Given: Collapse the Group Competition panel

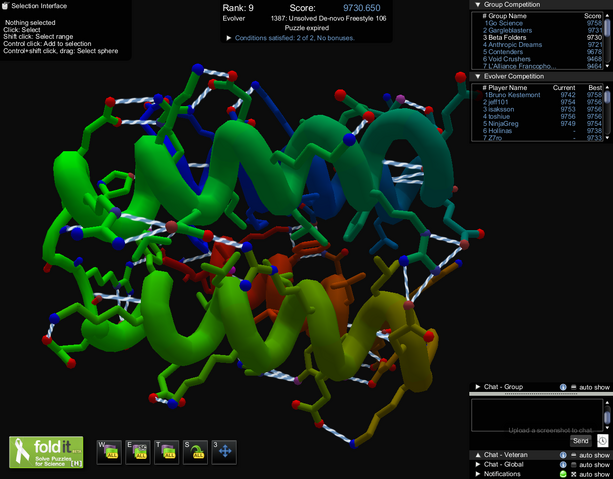Looking at the screenshot, I should pos(477,5).
